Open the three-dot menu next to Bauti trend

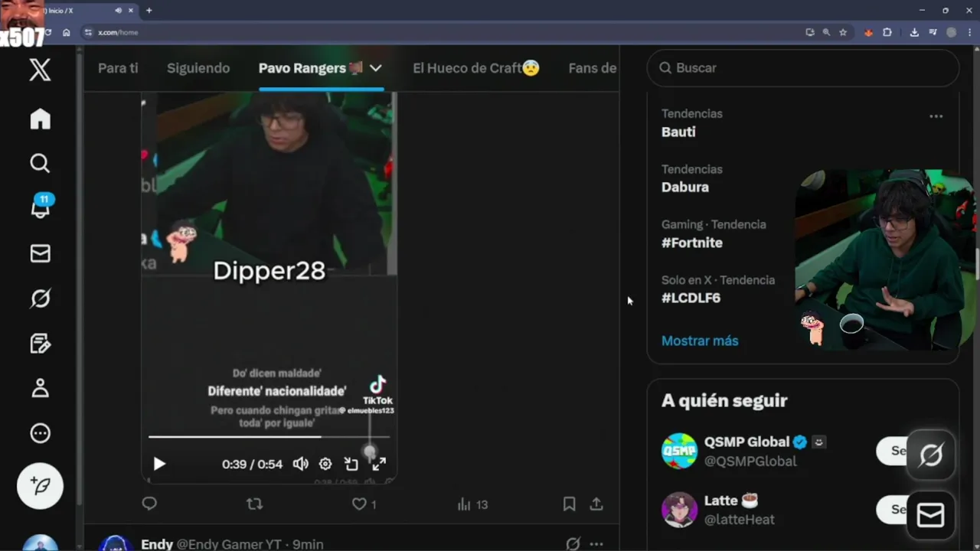tap(936, 116)
